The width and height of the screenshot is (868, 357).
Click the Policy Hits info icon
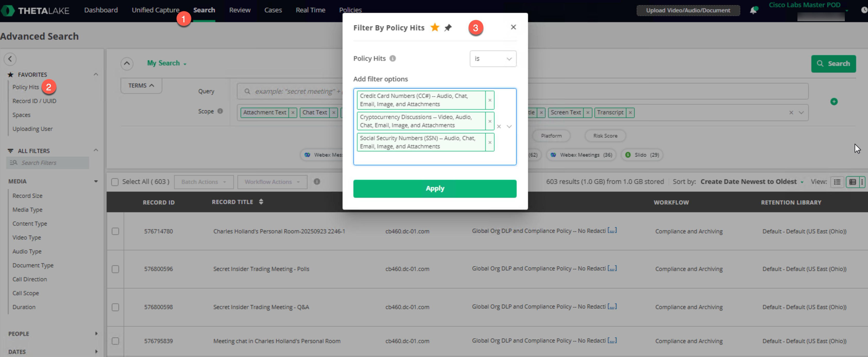(393, 58)
